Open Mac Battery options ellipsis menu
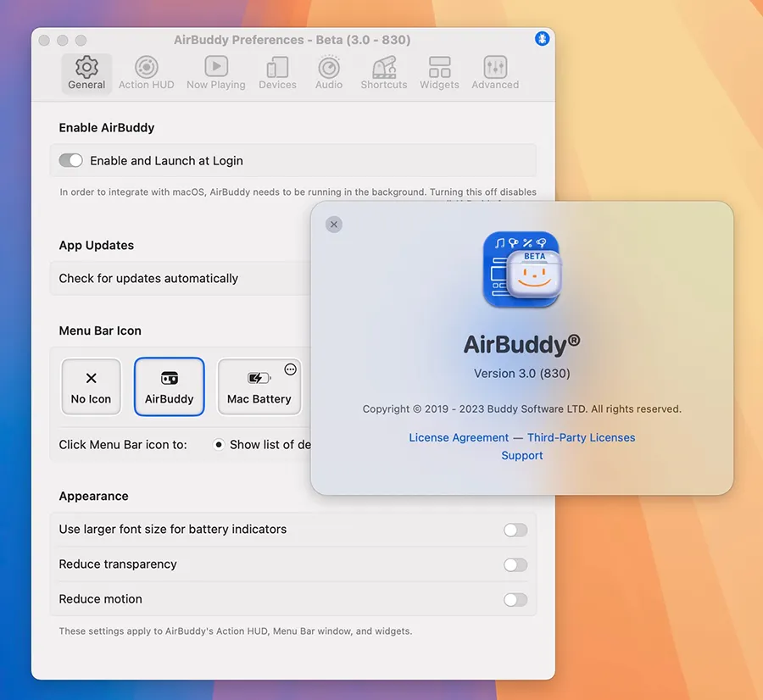This screenshot has height=700, width=763. 291,369
